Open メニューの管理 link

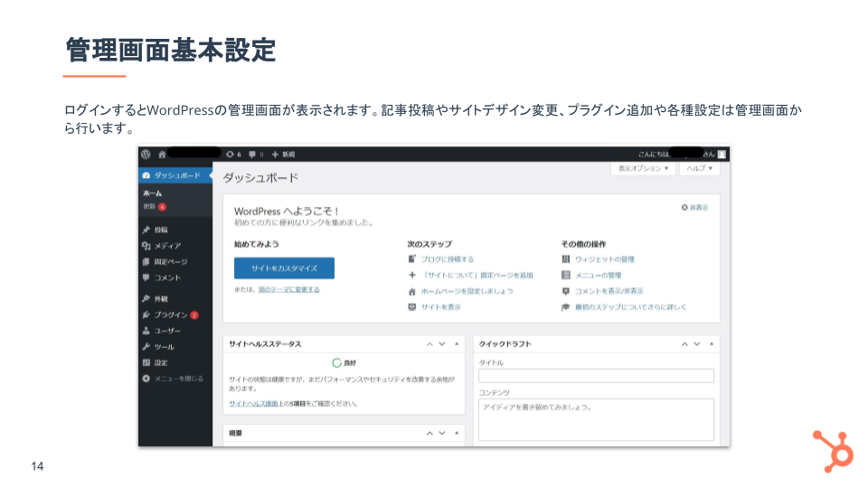click(599, 276)
